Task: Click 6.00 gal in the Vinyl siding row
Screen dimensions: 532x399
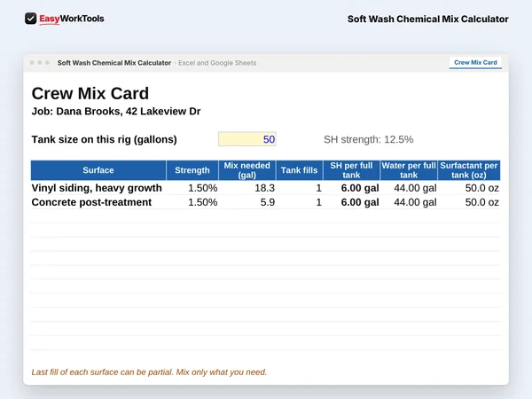Action: coord(360,188)
